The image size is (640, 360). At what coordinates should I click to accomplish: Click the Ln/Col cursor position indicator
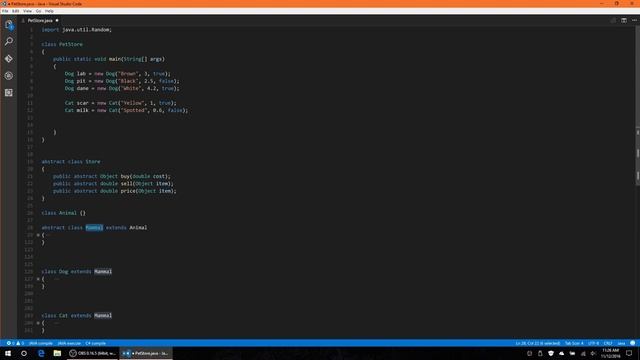(538, 343)
